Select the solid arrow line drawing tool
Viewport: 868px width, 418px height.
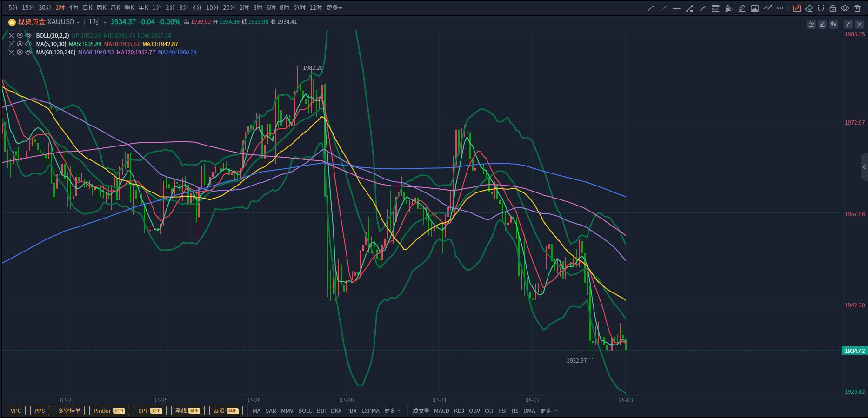coord(651,8)
